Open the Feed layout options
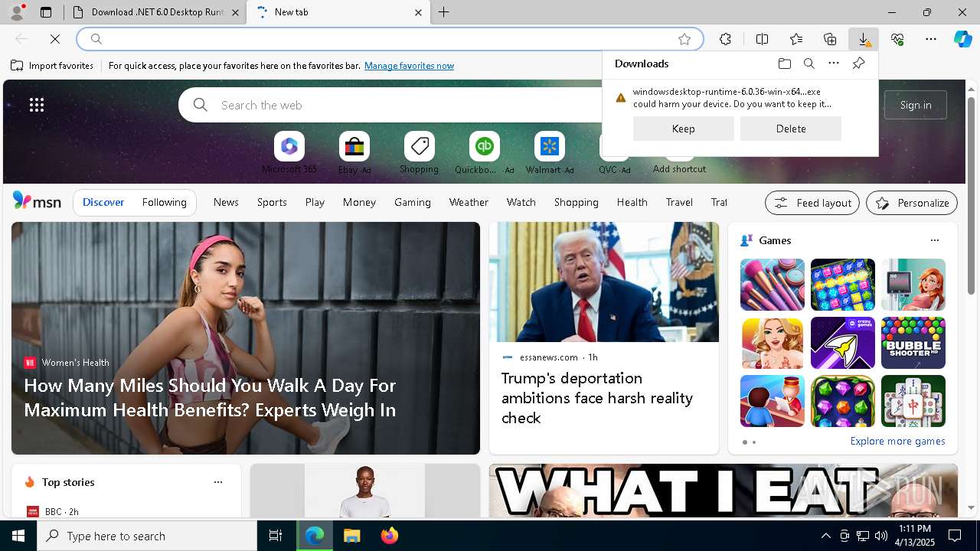Screen dimensions: 980x551 (812, 203)
